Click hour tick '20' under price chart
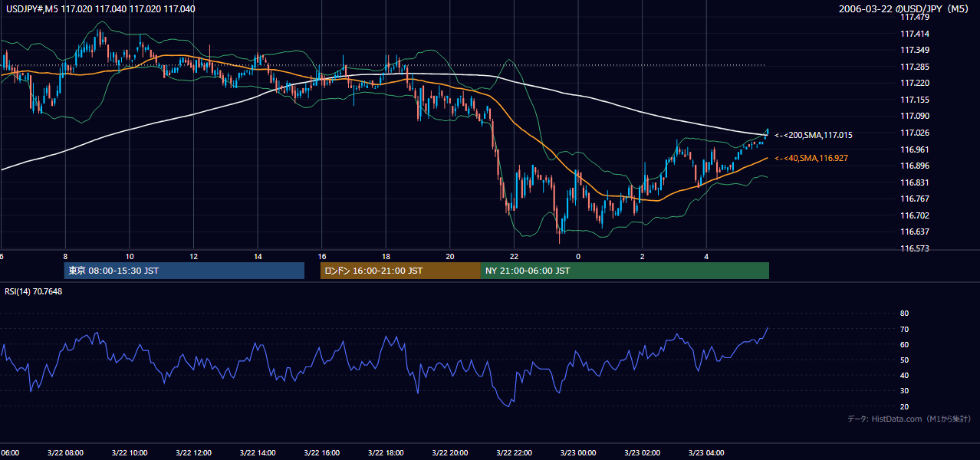The image size is (980, 460). [x=450, y=256]
